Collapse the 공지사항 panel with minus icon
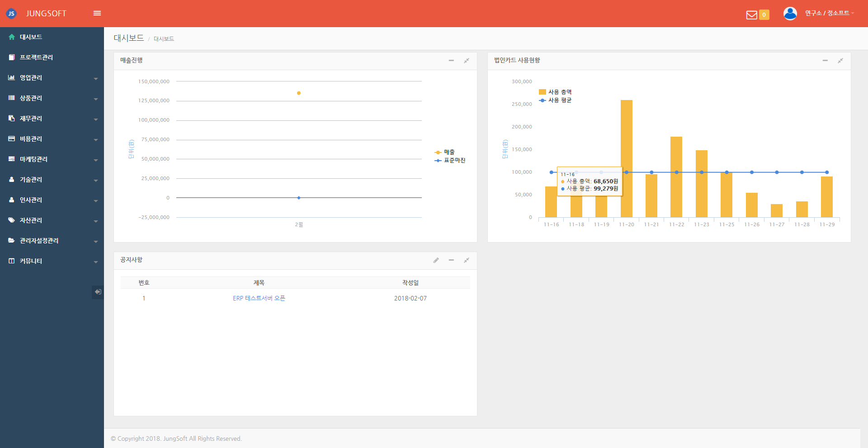Image resolution: width=868 pixels, height=448 pixels. pyautogui.click(x=451, y=260)
